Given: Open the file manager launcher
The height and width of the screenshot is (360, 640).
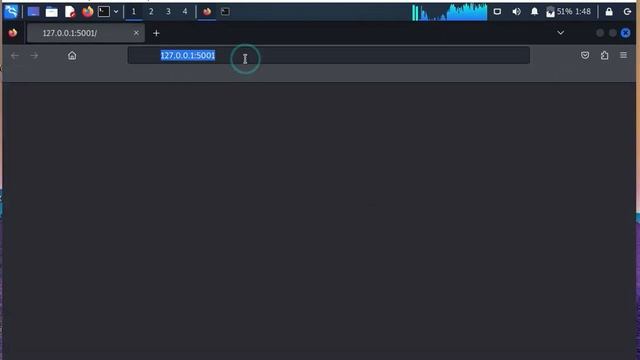Looking at the screenshot, I should click(x=51, y=12).
